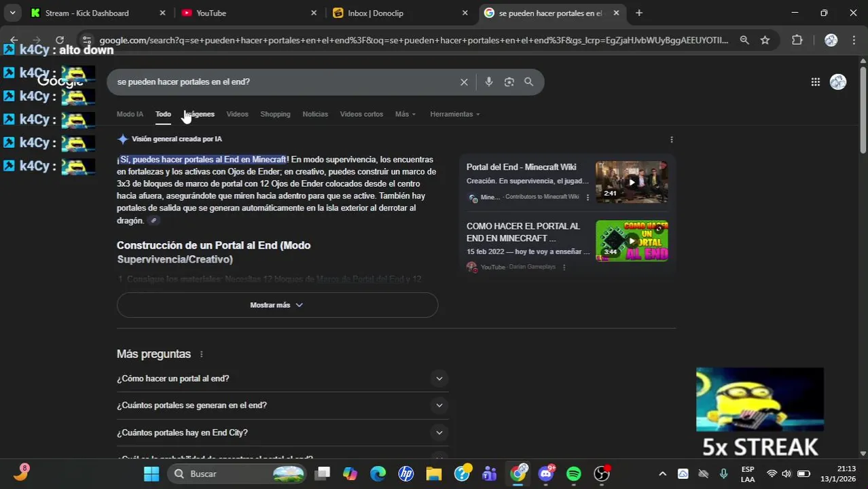Start voice search with the microphone icon
The width and height of the screenshot is (868, 489).
(x=489, y=82)
